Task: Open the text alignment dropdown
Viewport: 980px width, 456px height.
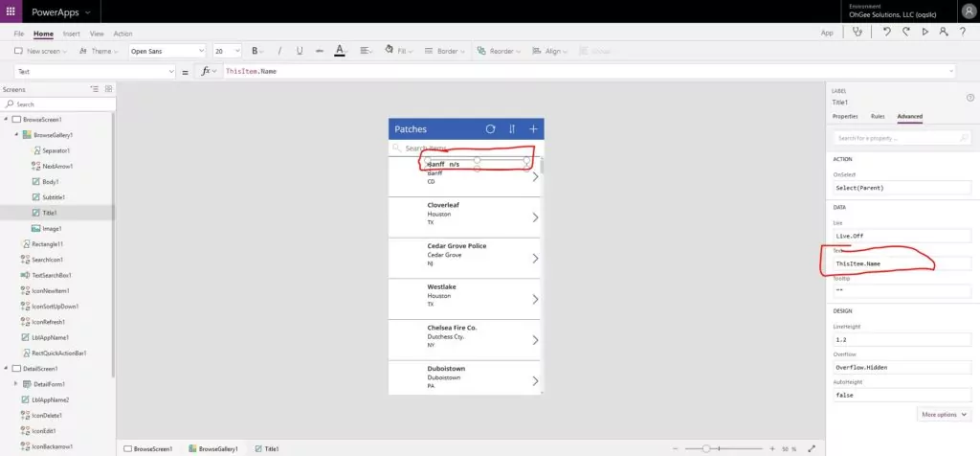Action: [x=367, y=52]
